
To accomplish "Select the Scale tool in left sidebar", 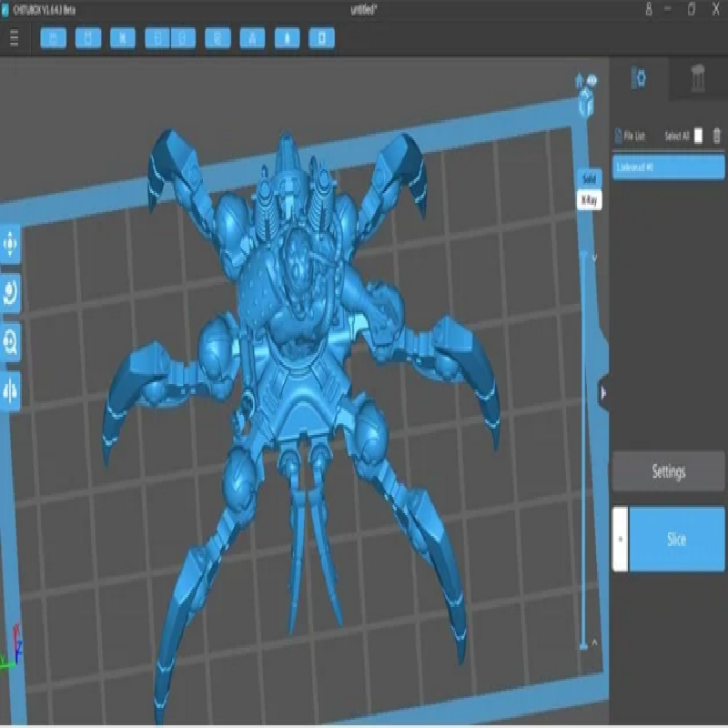I will [11, 341].
